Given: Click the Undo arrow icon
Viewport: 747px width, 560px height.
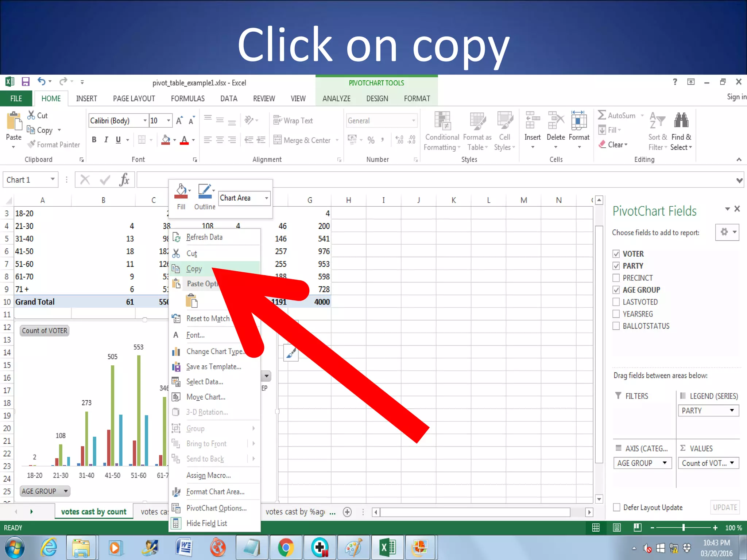Looking at the screenshot, I should coord(42,81).
